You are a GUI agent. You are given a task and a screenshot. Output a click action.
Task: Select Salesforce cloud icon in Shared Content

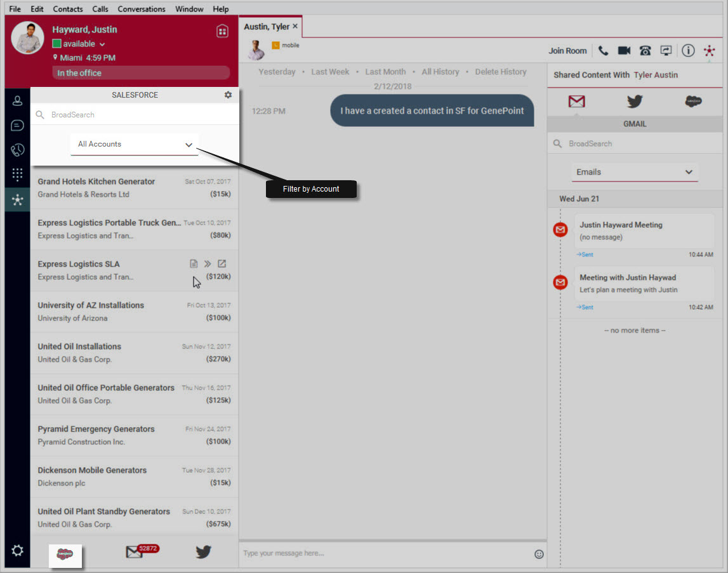[693, 102]
